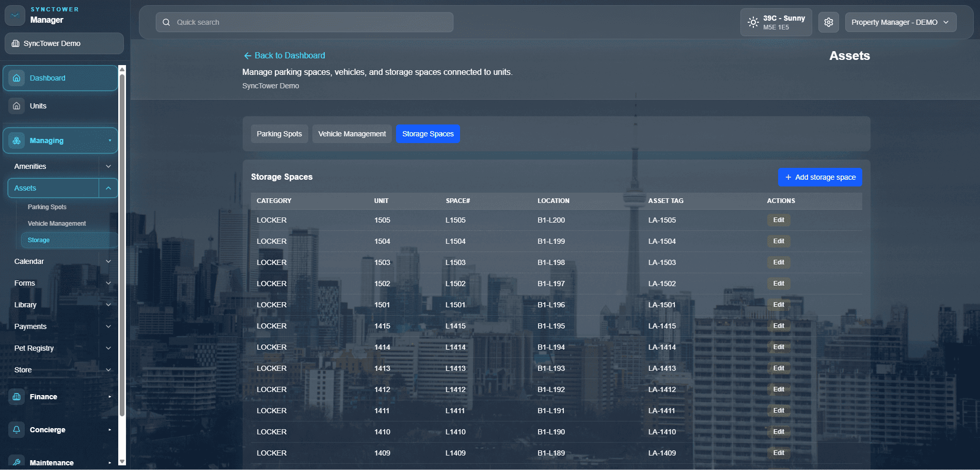This screenshot has height=470, width=980.
Task: Click the SyncTower Demo property selector
Action: click(x=64, y=43)
